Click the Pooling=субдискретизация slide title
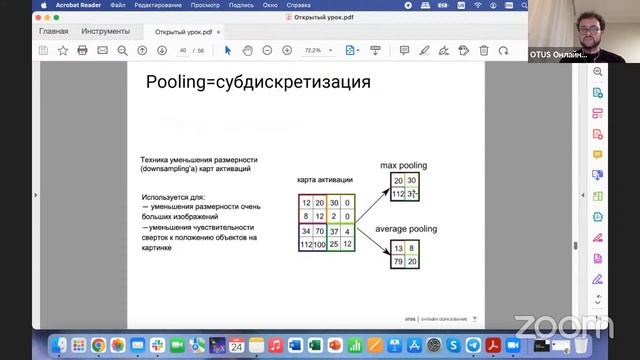Image resolution: width=640 pixels, height=360 pixels. (x=258, y=82)
